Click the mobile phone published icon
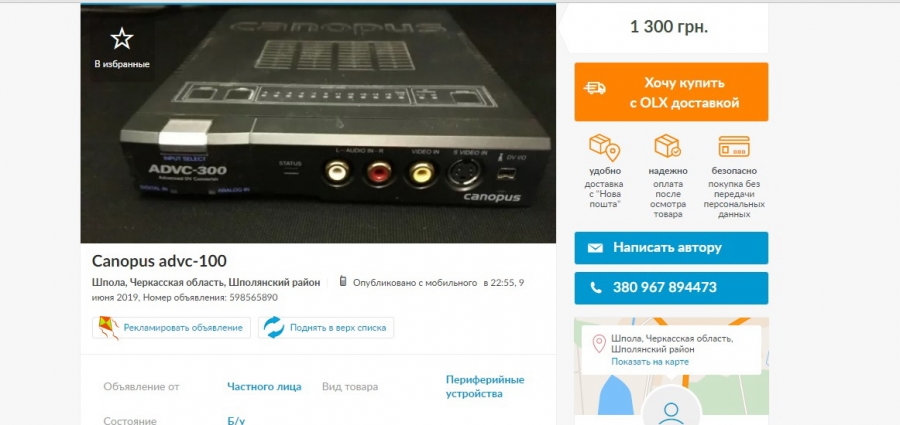900x425 pixels. [343, 281]
